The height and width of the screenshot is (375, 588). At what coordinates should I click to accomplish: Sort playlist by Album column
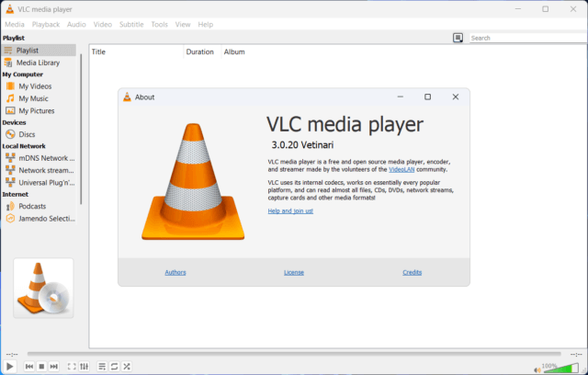coord(234,51)
